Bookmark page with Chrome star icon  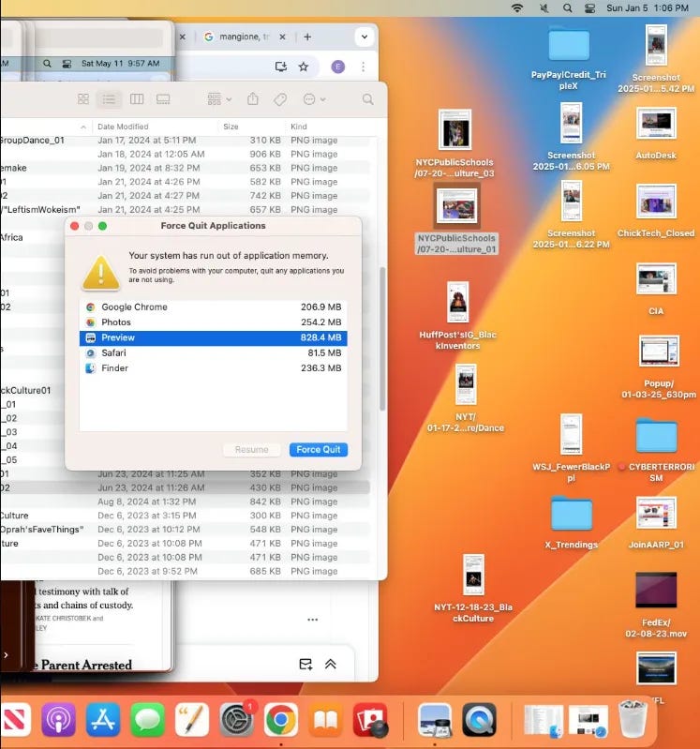(x=304, y=67)
